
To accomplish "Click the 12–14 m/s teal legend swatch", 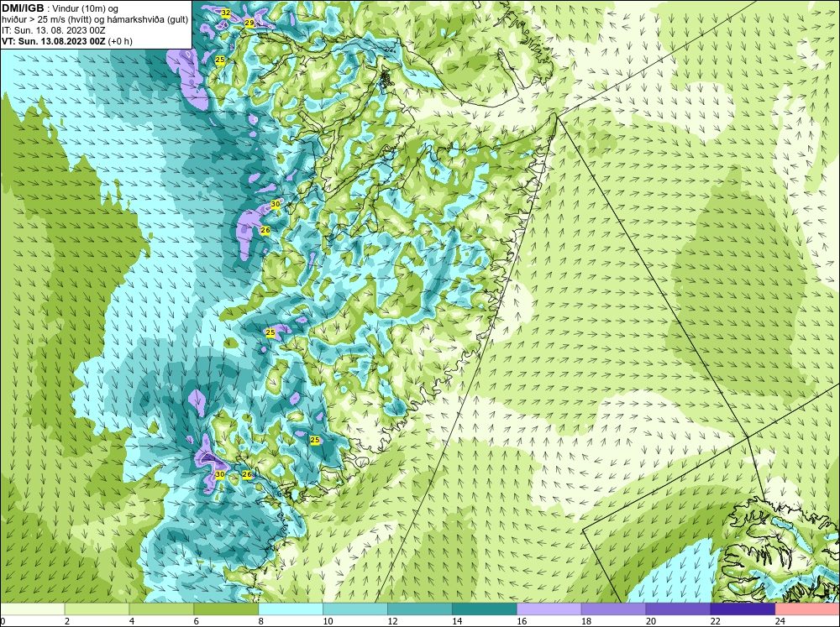I will point(420,609).
